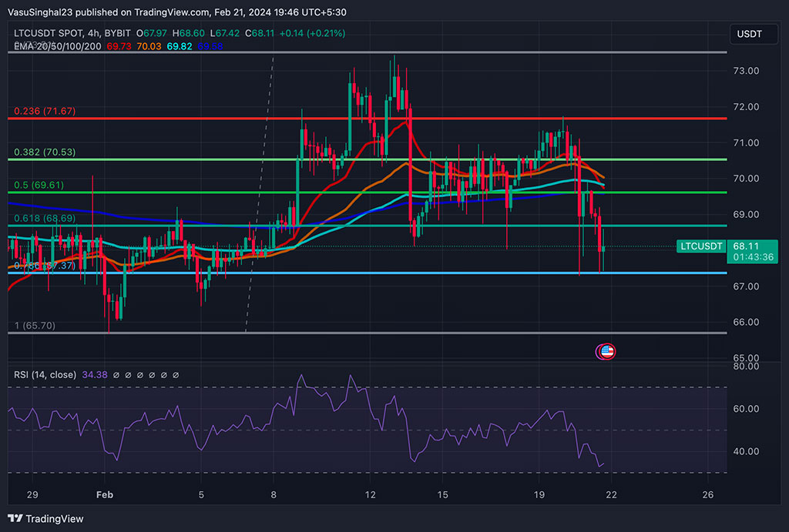
Task: Click the TradingView logo icon
Action: point(16,518)
